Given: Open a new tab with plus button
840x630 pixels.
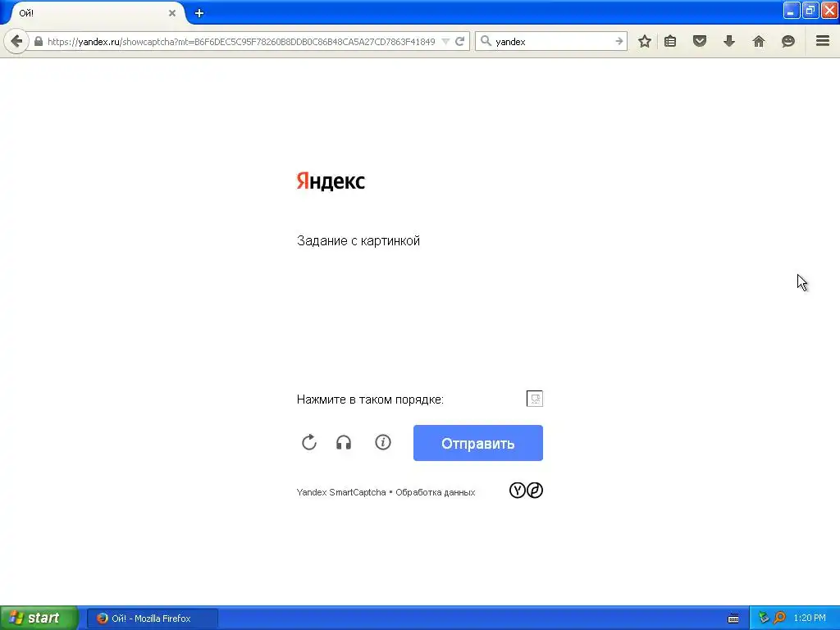Looking at the screenshot, I should click(199, 13).
